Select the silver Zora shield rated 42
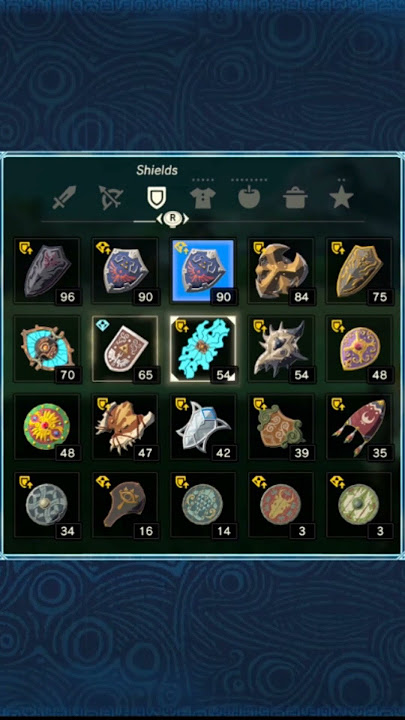405x720 pixels. (x=203, y=427)
